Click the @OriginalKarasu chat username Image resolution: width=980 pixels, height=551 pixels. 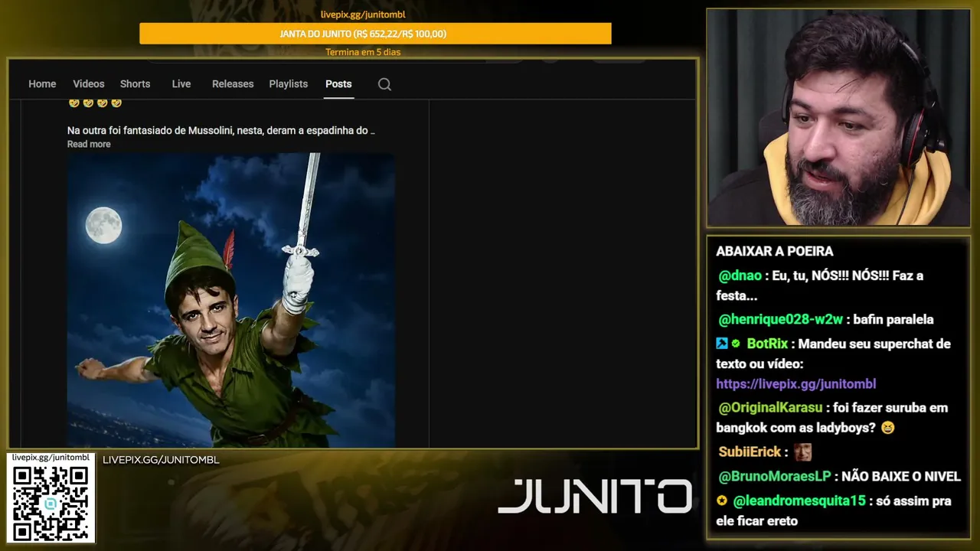point(770,408)
